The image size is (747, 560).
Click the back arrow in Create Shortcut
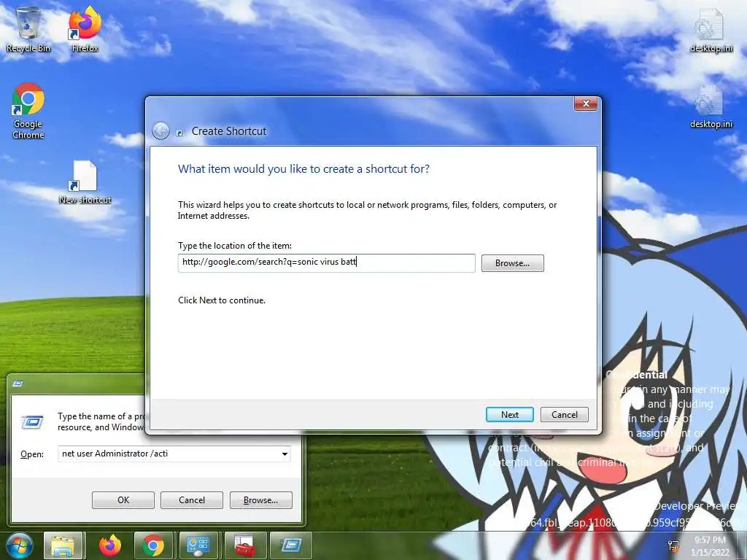tap(161, 131)
